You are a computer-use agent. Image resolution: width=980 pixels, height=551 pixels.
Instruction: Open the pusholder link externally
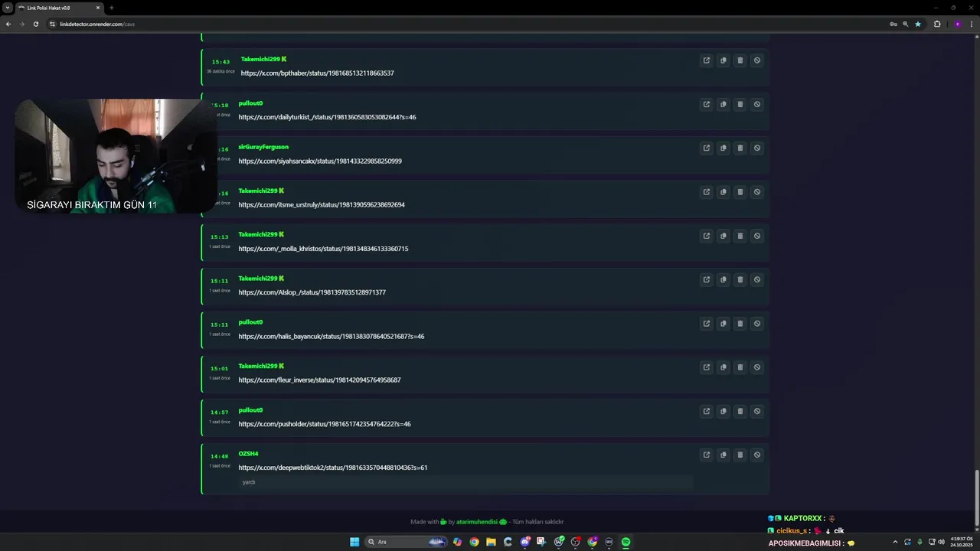pyautogui.click(x=706, y=411)
